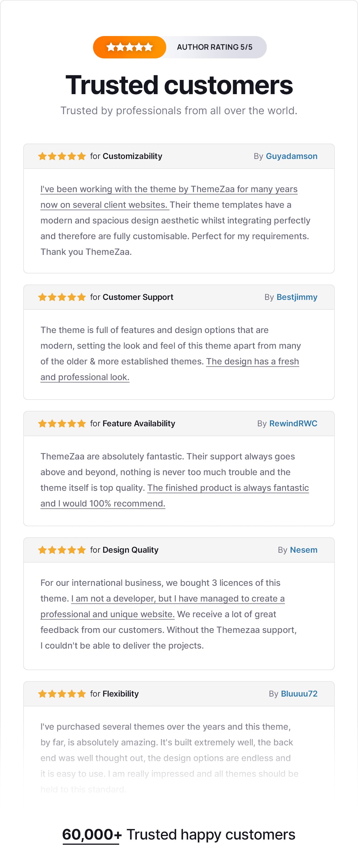Open the Bluuuu72 reviewer link
Image resolution: width=358 pixels, height=868 pixels.
tap(299, 694)
